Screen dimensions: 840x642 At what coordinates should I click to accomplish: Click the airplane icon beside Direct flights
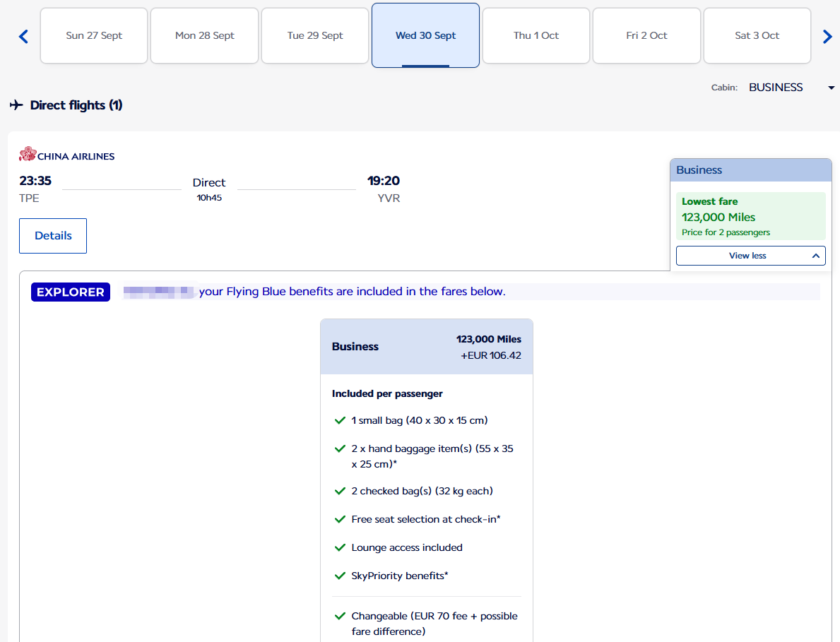point(16,105)
